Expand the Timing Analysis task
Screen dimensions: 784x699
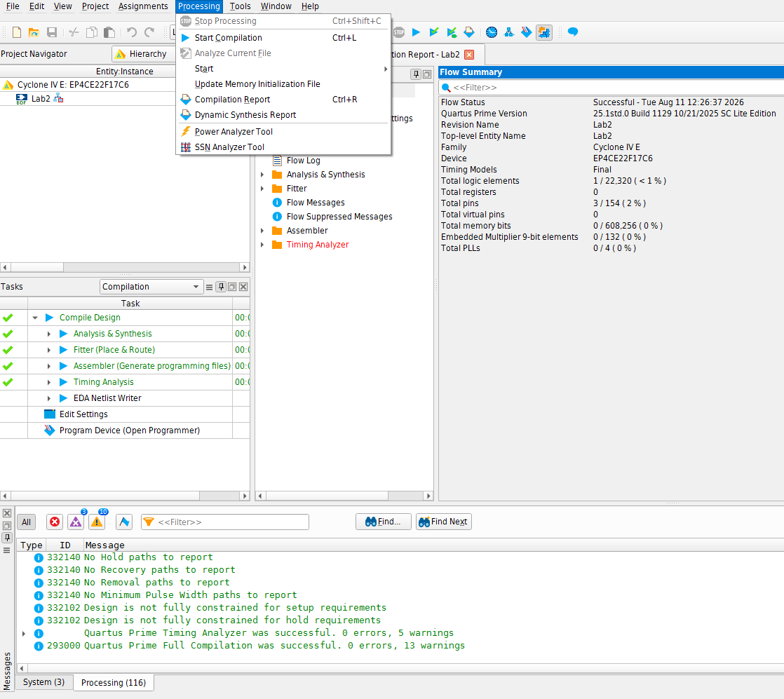pos(49,382)
